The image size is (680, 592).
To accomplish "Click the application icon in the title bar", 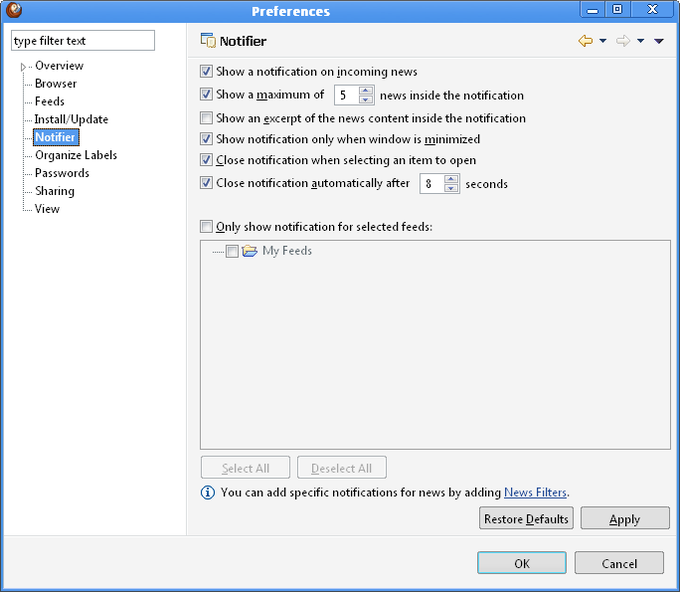I will click(x=14, y=10).
